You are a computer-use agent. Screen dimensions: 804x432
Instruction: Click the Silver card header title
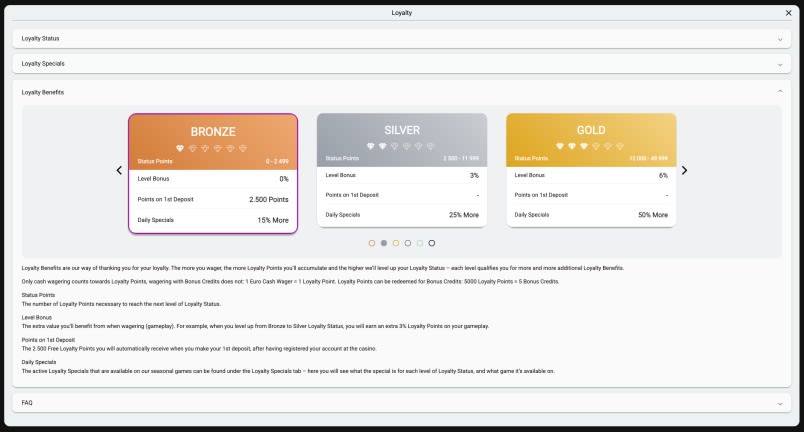(402, 130)
